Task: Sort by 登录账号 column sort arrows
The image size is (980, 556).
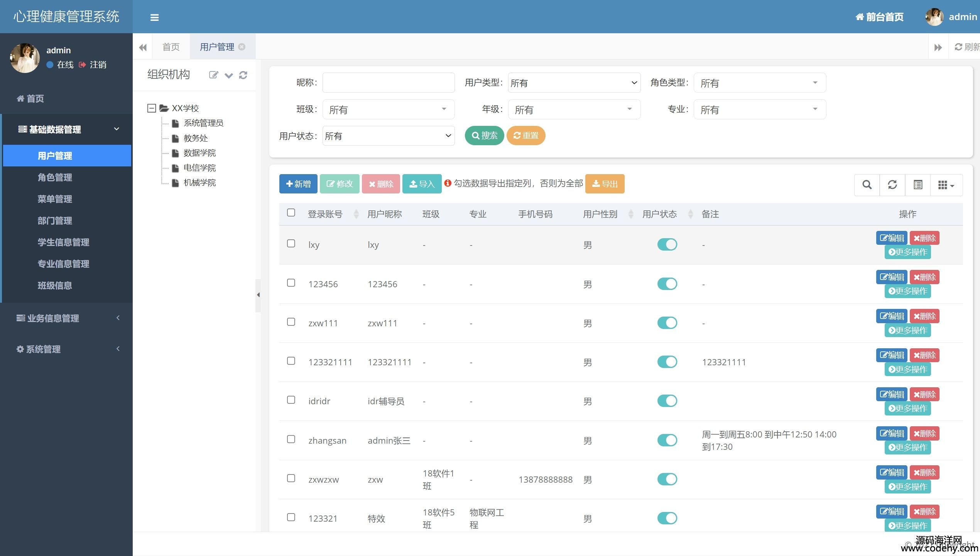Action: [x=356, y=214]
